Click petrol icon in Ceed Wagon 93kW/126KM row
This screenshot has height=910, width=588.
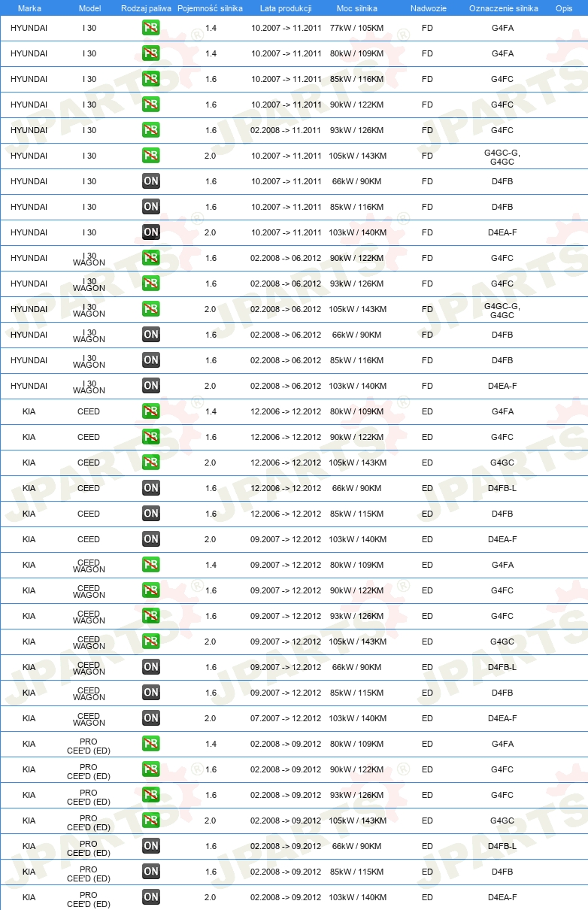click(151, 617)
